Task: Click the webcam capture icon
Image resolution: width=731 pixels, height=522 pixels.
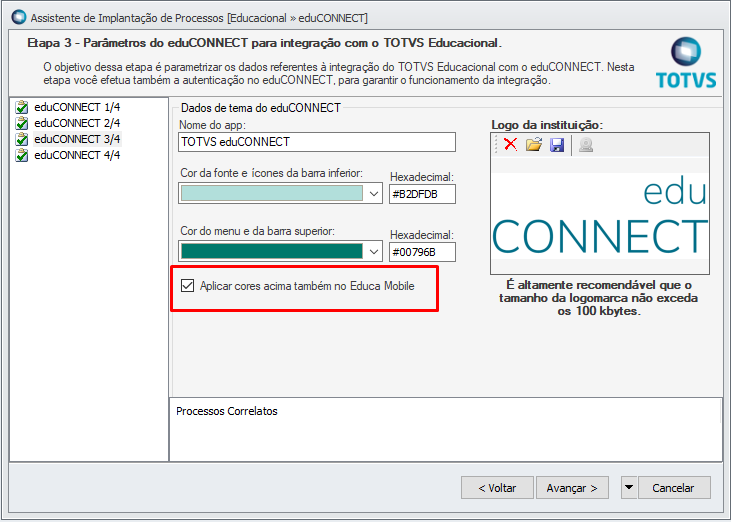Action: coord(586,144)
